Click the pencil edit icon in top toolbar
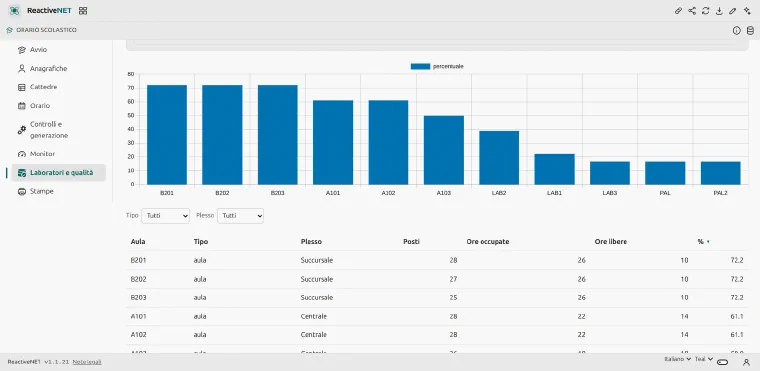The image size is (760, 371). 733,11
